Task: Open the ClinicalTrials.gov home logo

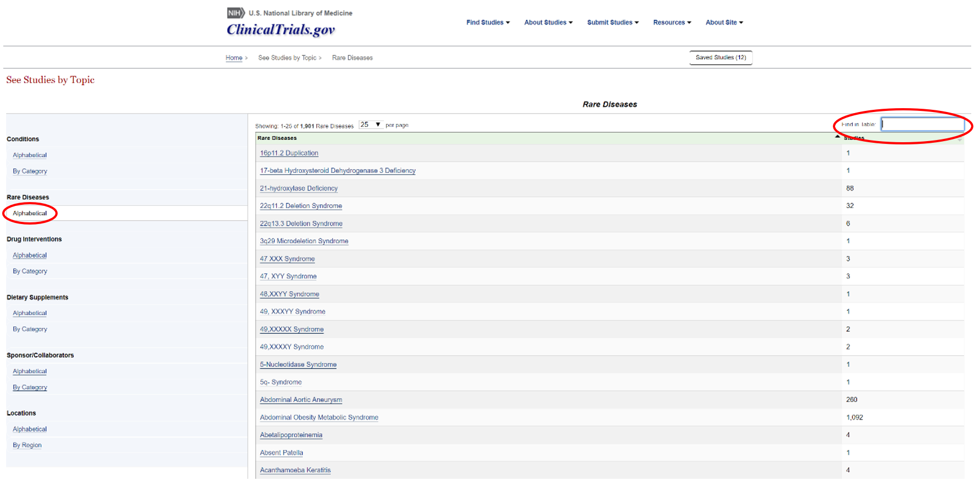Action: pos(281,30)
